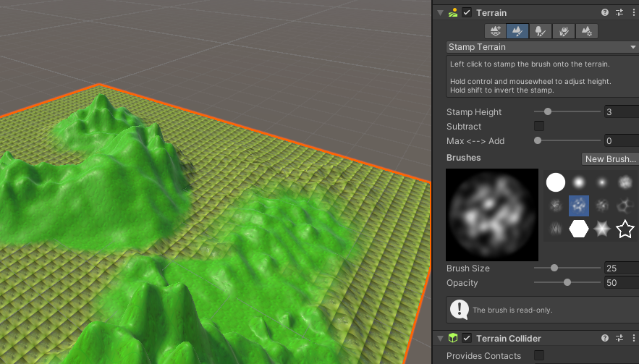This screenshot has width=639, height=364.
Task: Click the Subtract label
Action: pos(464,127)
